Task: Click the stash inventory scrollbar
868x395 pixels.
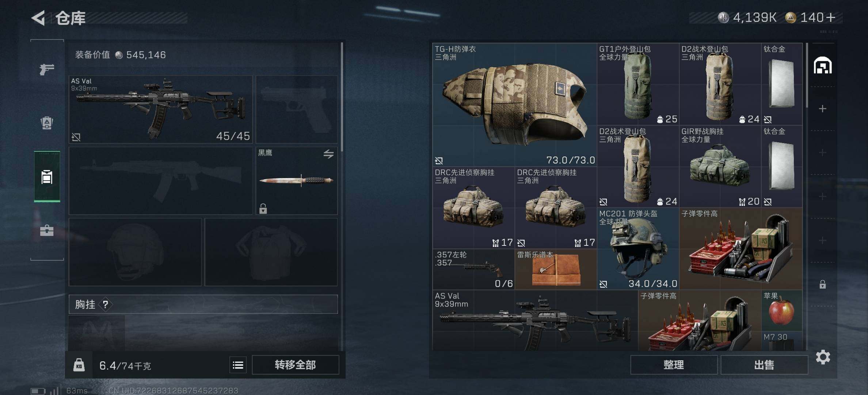Action: pyautogui.click(x=806, y=76)
